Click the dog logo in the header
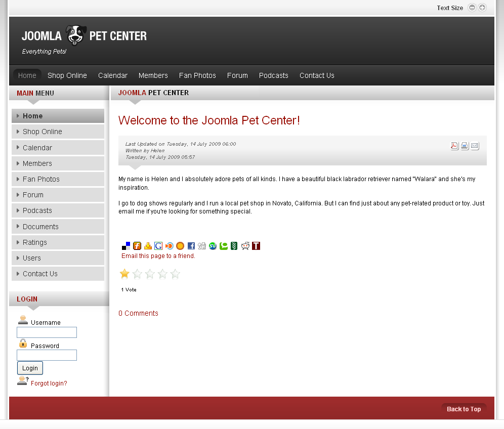 click(76, 35)
